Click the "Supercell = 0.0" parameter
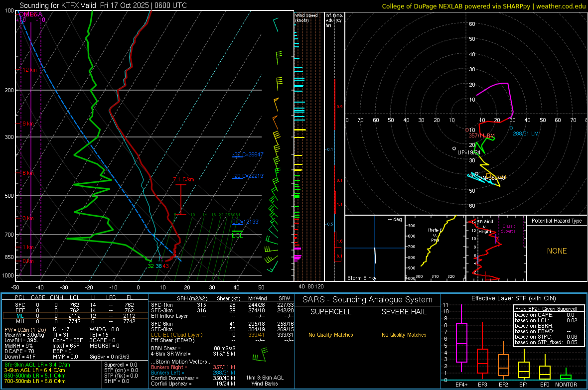Image resolution: width=588 pixels, height=390 pixels. [x=121, y=365]
